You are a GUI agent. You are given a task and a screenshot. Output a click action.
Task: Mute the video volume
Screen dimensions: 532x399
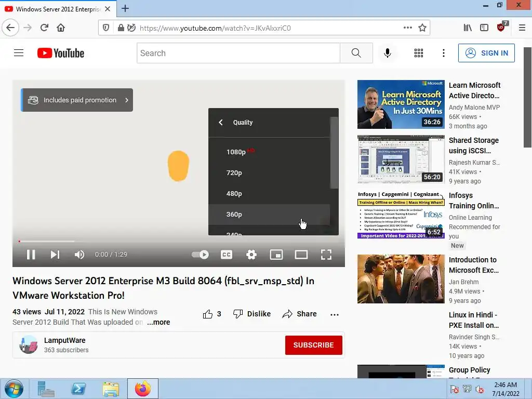click(79, 255)
